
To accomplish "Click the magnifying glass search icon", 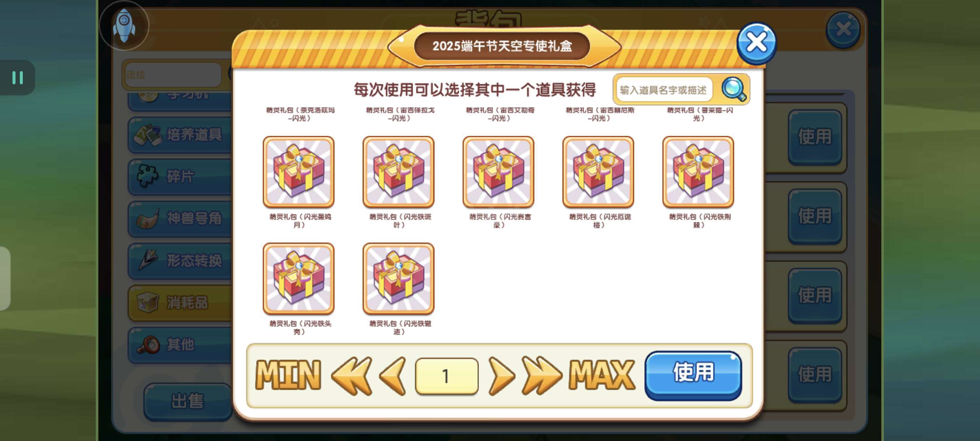I will (x=734, y=89).
